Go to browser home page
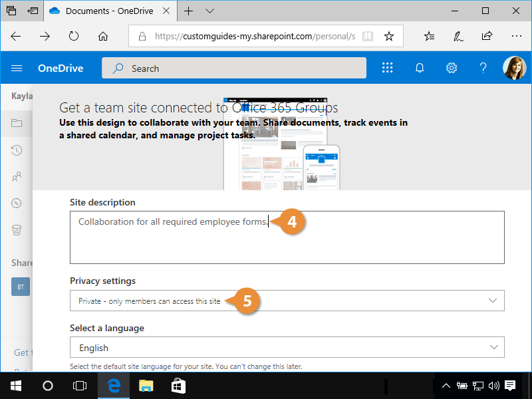 coord(103,36)
